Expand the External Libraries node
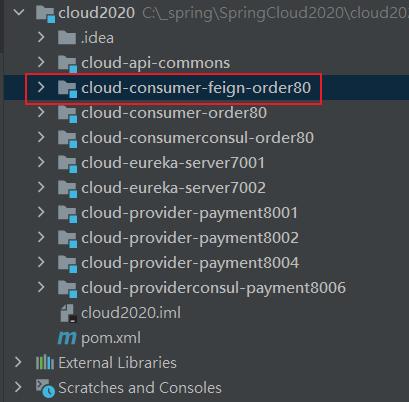 18,362
